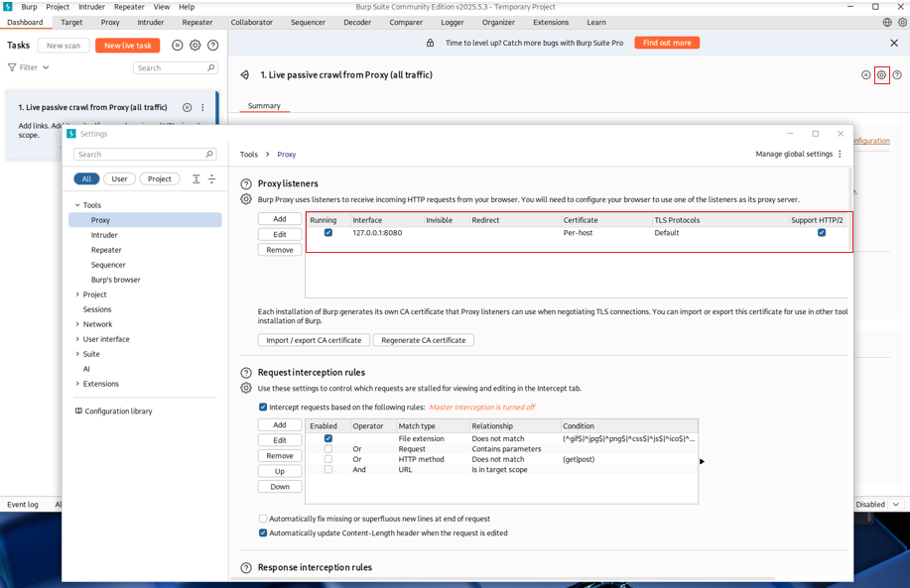Select the Project filter pill in Settings
Viewport: 910px width, 588px height.
click(160, 179)
